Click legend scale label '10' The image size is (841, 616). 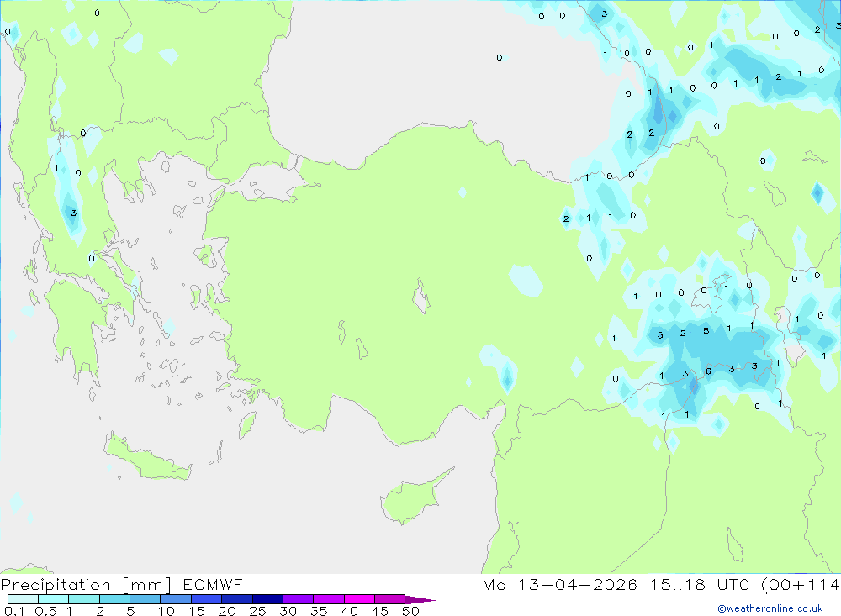(x=167, y=611)
